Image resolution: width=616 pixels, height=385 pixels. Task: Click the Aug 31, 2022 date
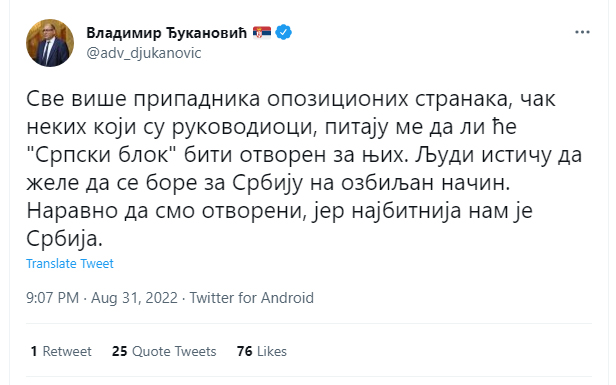[x=134, y=298]
